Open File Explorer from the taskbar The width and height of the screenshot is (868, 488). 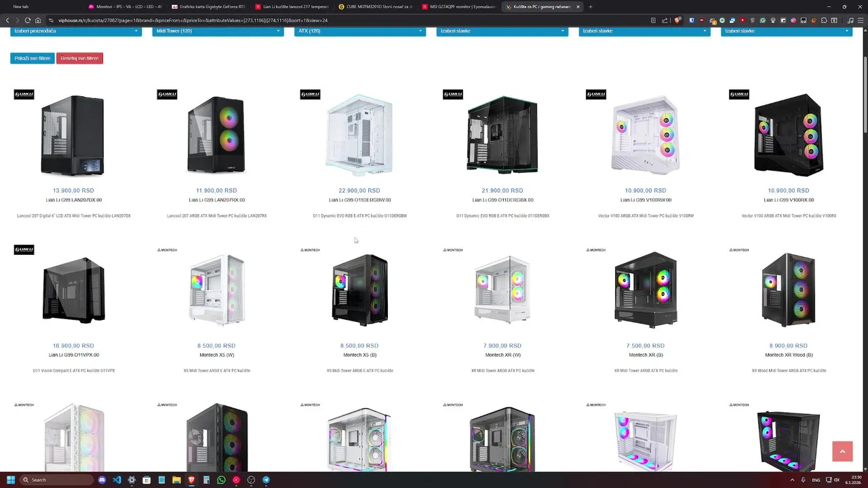click(x=176, y=480)
